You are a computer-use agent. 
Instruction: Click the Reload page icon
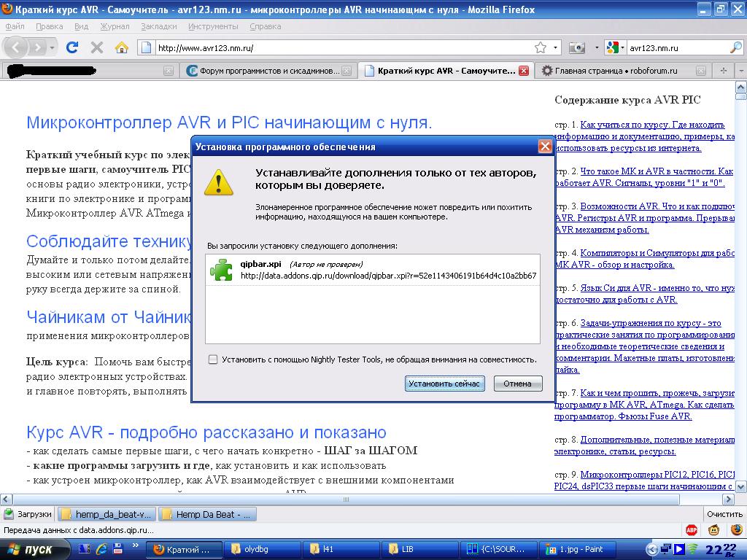pos(71,48)
